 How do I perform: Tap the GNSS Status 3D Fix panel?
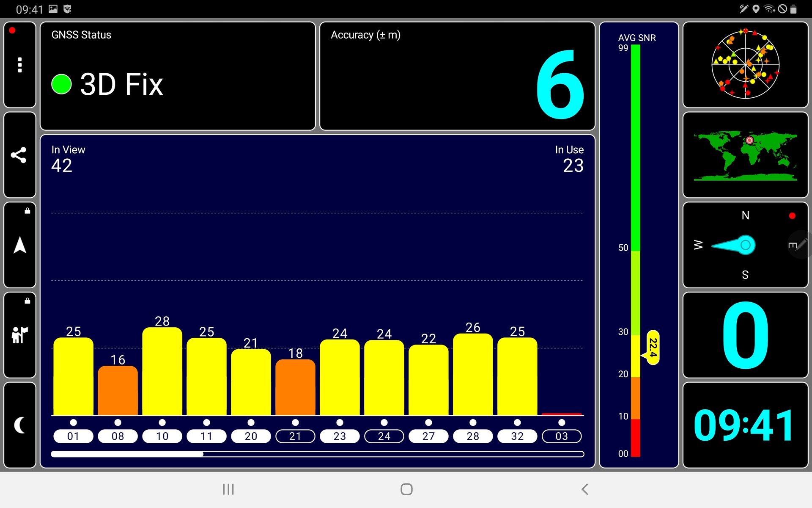(178, 76)
